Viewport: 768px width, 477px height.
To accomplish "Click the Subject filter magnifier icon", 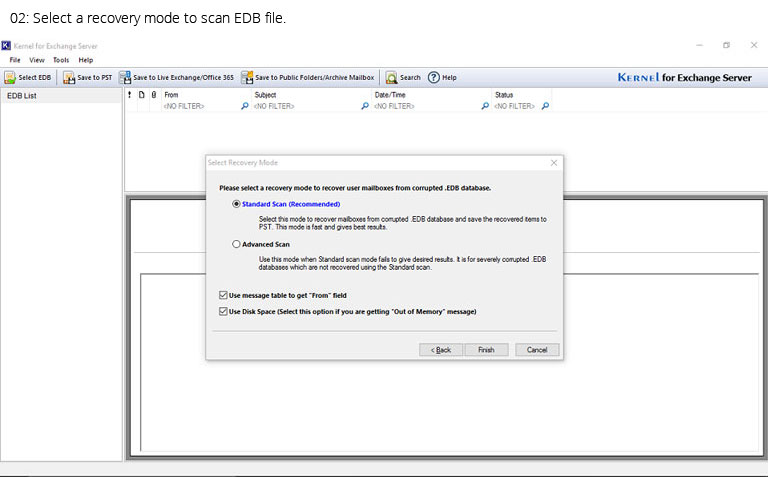I will (x=364, y=106).
